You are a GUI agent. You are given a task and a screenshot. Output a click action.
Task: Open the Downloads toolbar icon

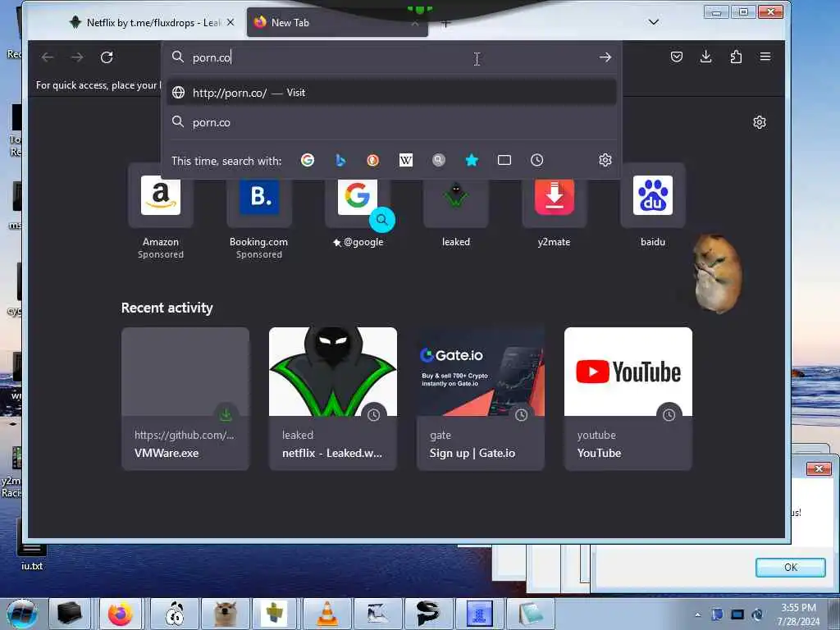pyautogui.click(x=706, y=57)
